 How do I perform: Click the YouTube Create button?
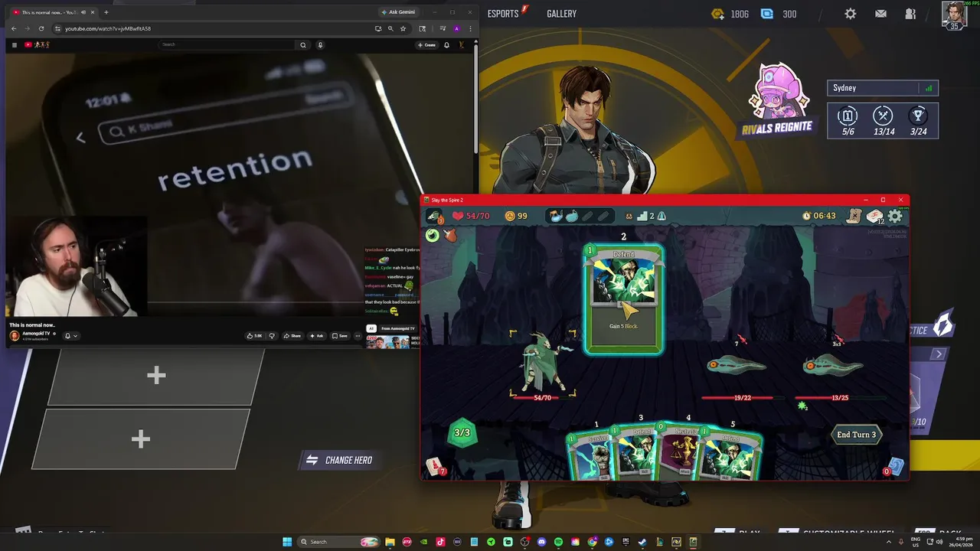(x=426, y=44)
